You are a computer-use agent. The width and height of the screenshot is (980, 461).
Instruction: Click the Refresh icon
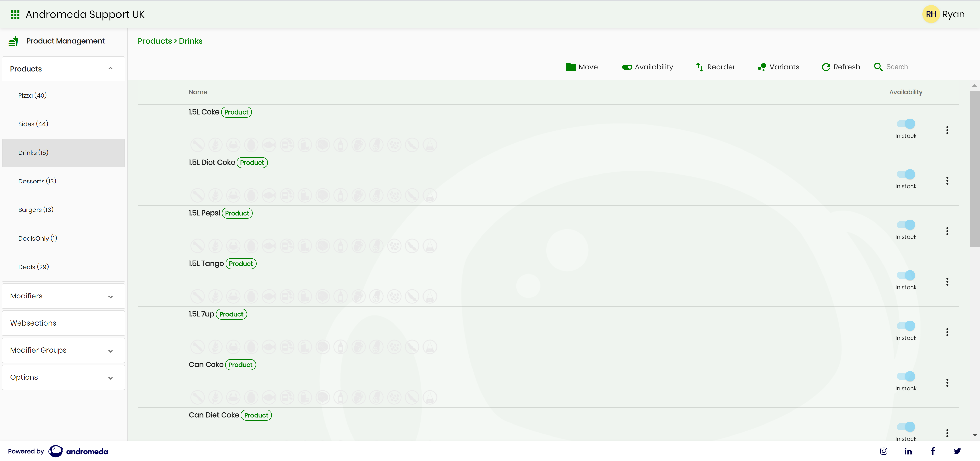pyautogui.click(x=826, y=67)
